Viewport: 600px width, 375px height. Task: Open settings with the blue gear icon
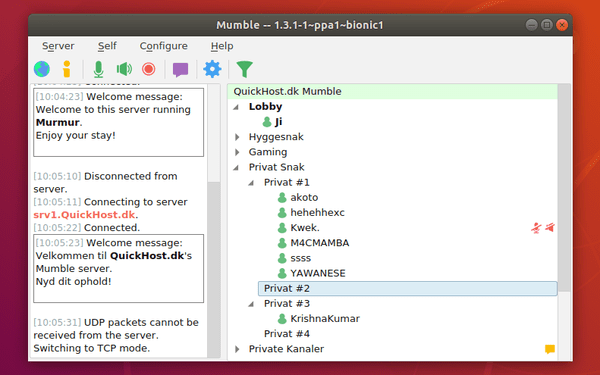click(x=212, y=69)
